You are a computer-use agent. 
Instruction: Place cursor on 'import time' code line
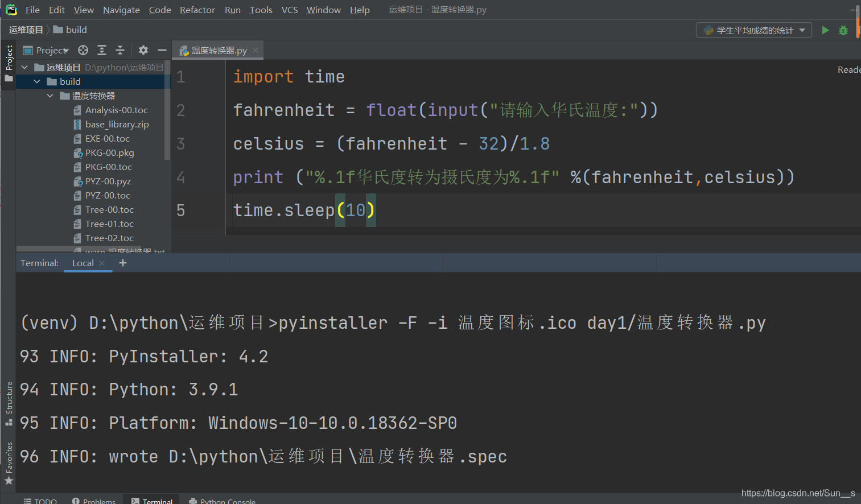(289, 77)
